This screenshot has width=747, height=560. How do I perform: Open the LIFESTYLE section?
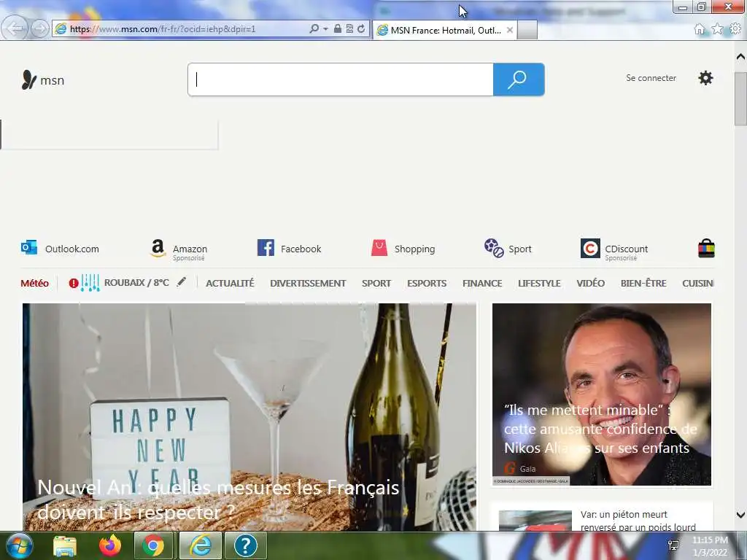pyautogui.click(x=539, y=283)
